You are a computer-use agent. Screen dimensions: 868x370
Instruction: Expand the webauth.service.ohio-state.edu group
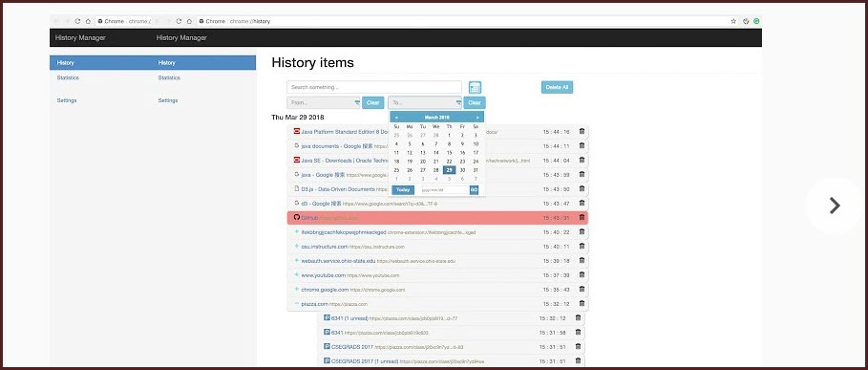(297, 260)
